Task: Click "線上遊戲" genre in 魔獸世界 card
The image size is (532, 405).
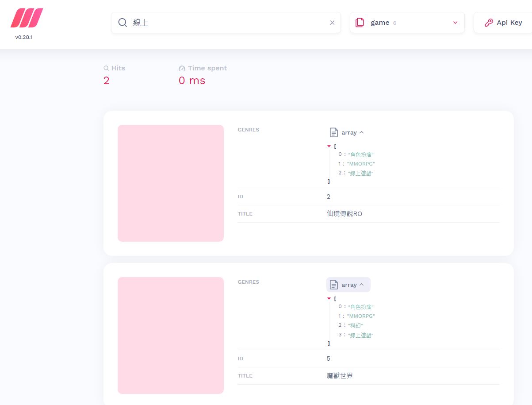Action: coord(361,335)
